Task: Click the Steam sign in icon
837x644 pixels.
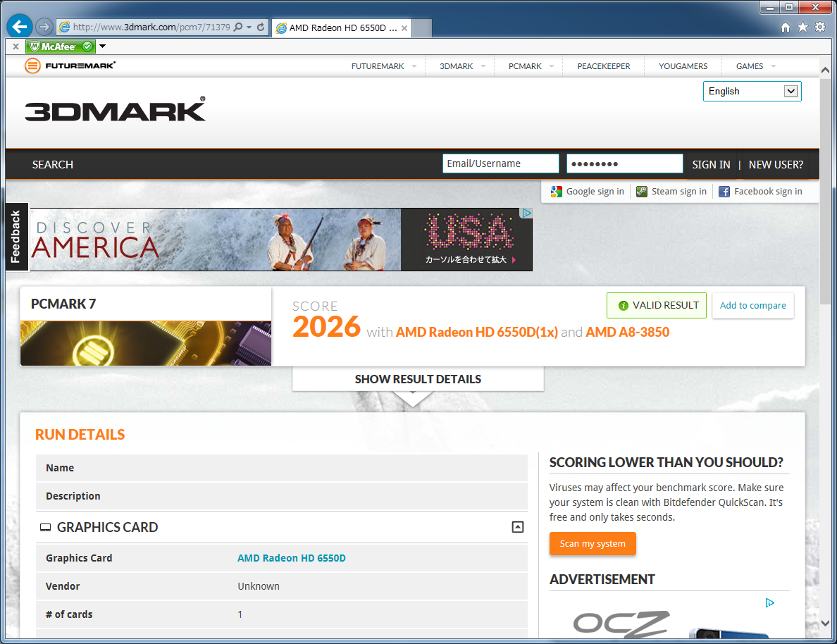Action: (642, 192)
